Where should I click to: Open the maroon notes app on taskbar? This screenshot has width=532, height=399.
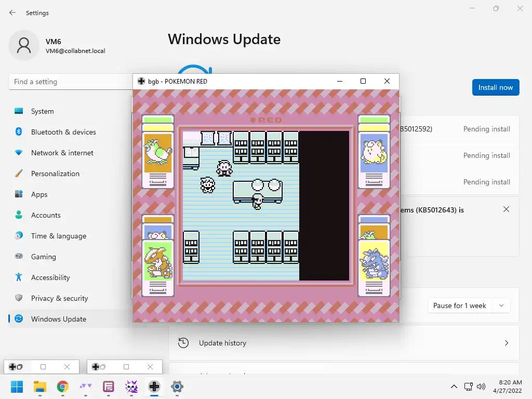pyautogui.click(x=108, y=387)
